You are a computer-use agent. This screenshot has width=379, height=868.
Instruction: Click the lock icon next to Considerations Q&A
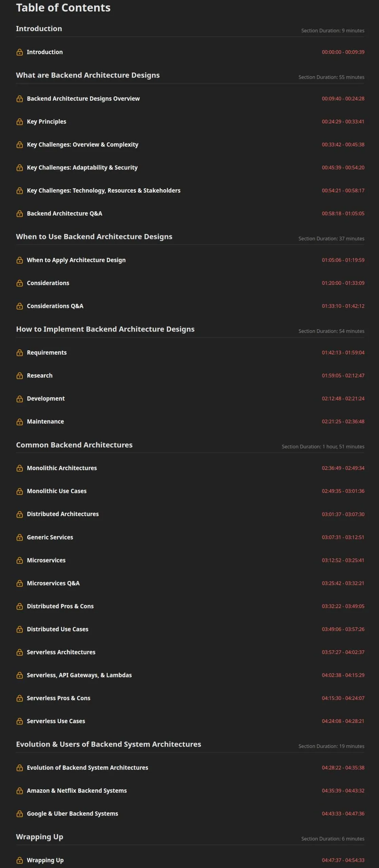coord(20,306)
